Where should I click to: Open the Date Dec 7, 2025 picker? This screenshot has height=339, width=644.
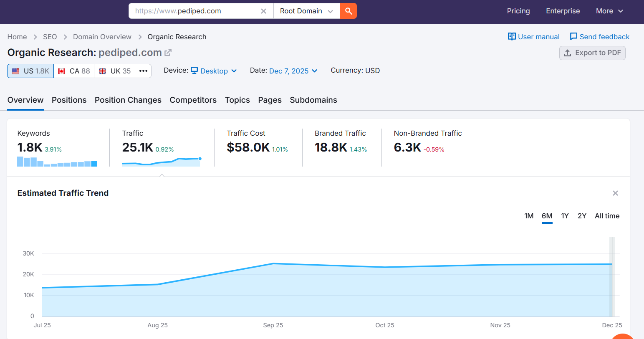coord(293,71)
